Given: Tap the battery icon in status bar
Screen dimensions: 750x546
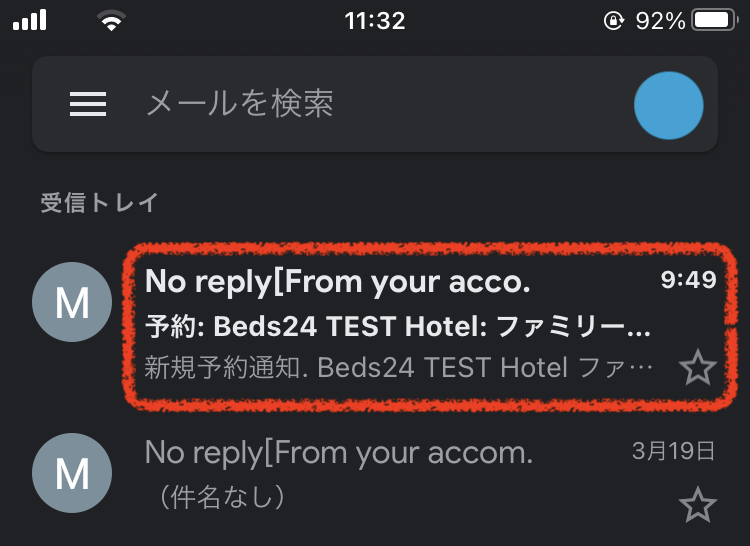Looking at the screenshot, I should coord(715,20).
